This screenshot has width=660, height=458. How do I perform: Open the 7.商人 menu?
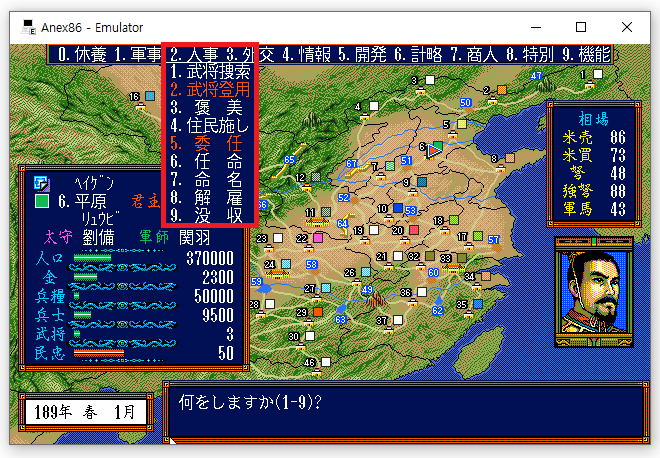[474, 54]
